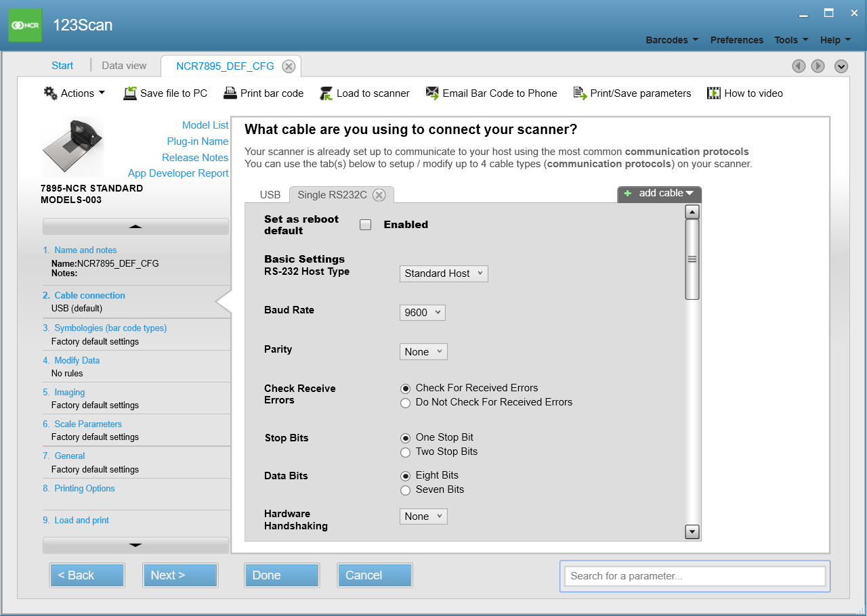This screenshot has width=867, height=616.
Task: Click the scroll up arrow in the settings panel
Action: pos(692,212)
